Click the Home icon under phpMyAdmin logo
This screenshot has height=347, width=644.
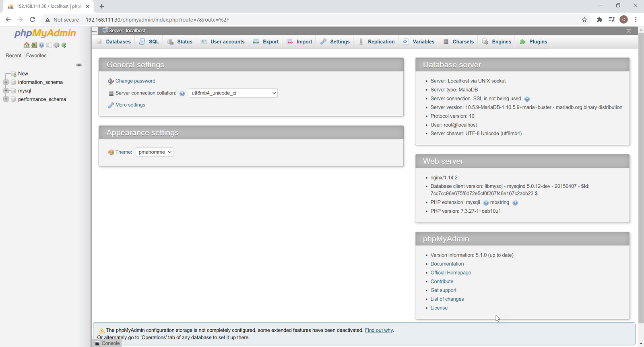(27, 45)
